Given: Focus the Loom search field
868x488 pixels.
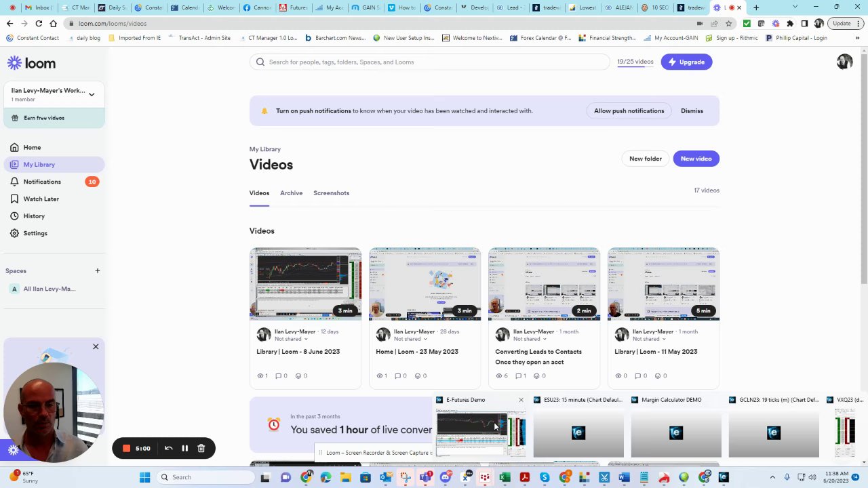Looking at the screenshot, I should pyautogui.click(x=430, y=62).
